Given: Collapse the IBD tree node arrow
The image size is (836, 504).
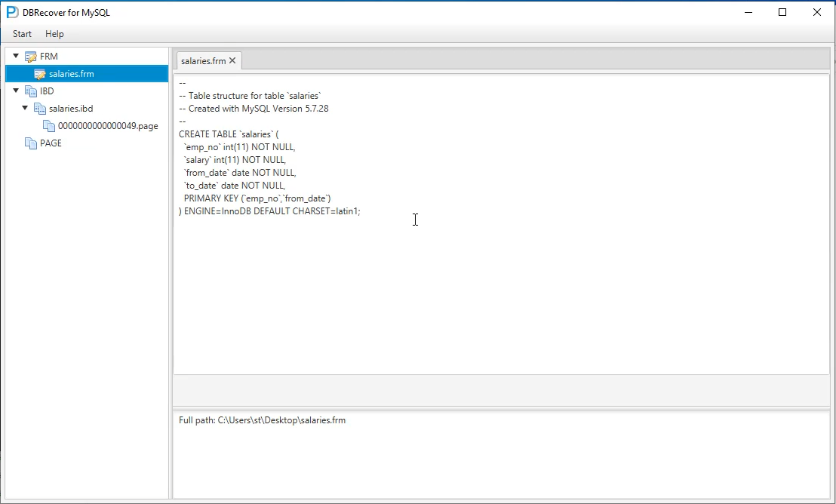Looking at the screenshot, I should click(16, 91).
